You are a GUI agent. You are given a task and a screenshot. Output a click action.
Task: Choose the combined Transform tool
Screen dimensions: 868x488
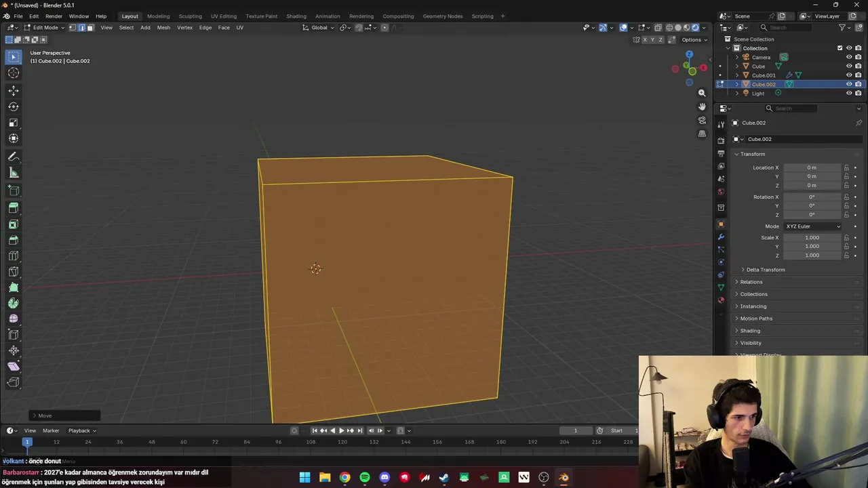(14, 138)
